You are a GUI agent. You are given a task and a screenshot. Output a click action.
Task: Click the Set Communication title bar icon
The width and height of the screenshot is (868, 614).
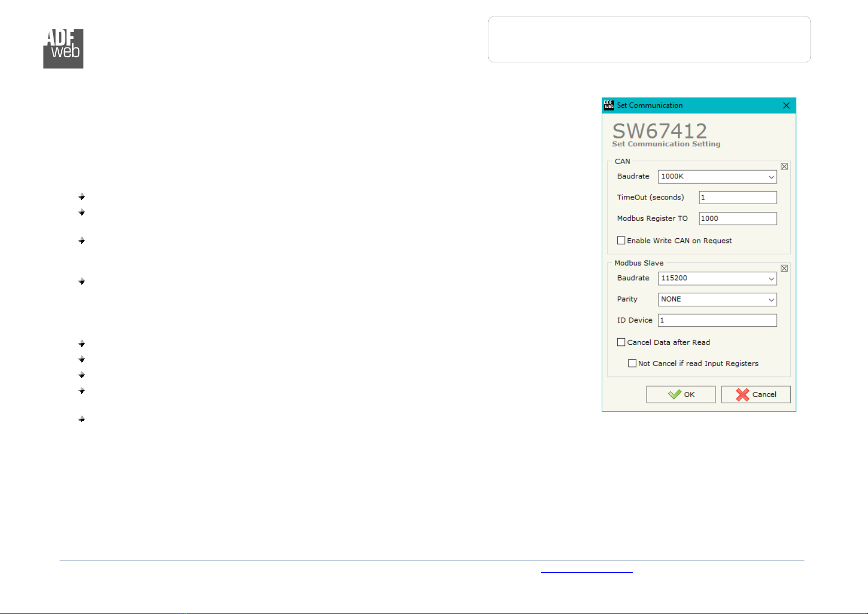click(609, 105)
